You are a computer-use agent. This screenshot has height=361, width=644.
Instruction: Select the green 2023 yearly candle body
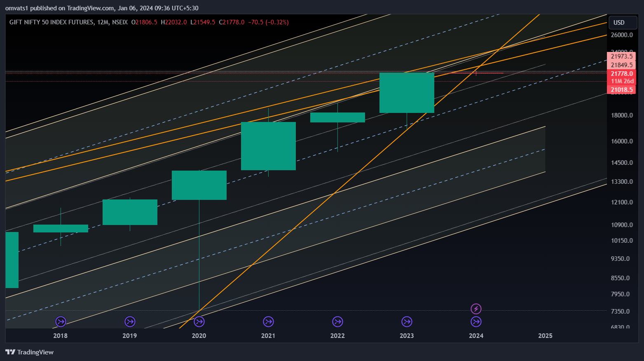point(407,93)
